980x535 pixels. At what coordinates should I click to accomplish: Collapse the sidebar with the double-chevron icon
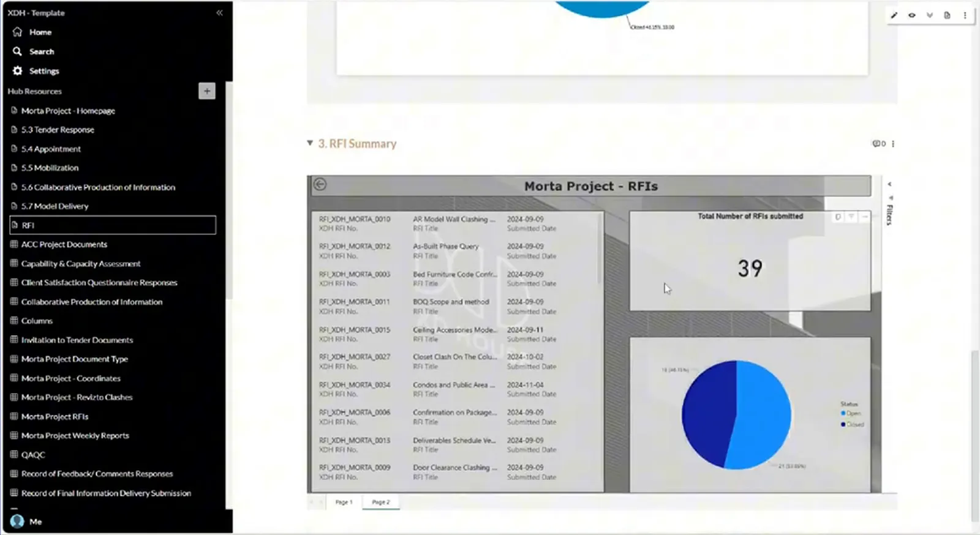click(x=219, y=13)
